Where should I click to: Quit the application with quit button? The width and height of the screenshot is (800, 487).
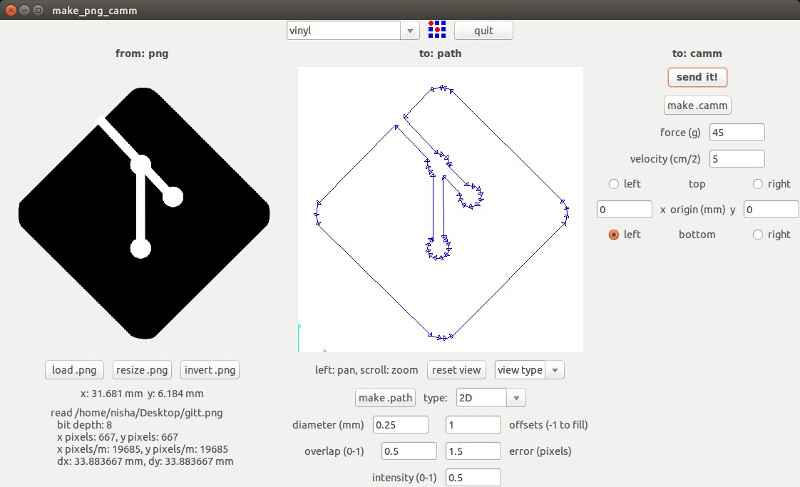(x=483, y=31)
